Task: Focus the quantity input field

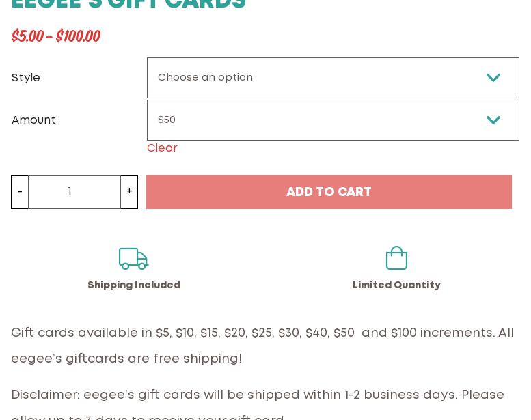Action: coord(74,192)
